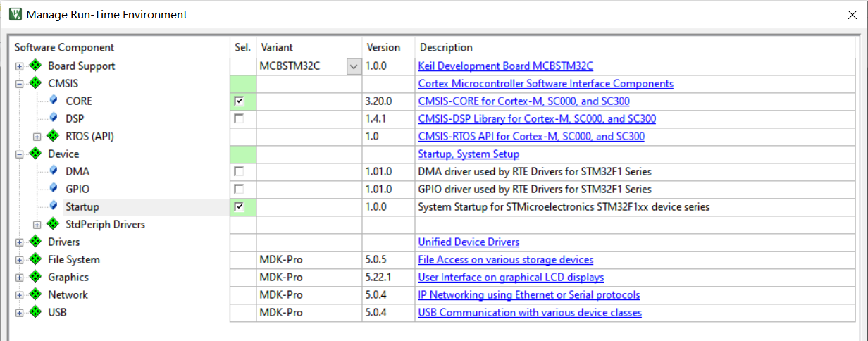868x341 pixels.
Task: Open Keil Development Board MCBSTM32C link
Action: pyautogui.click(x=506, y=66)
